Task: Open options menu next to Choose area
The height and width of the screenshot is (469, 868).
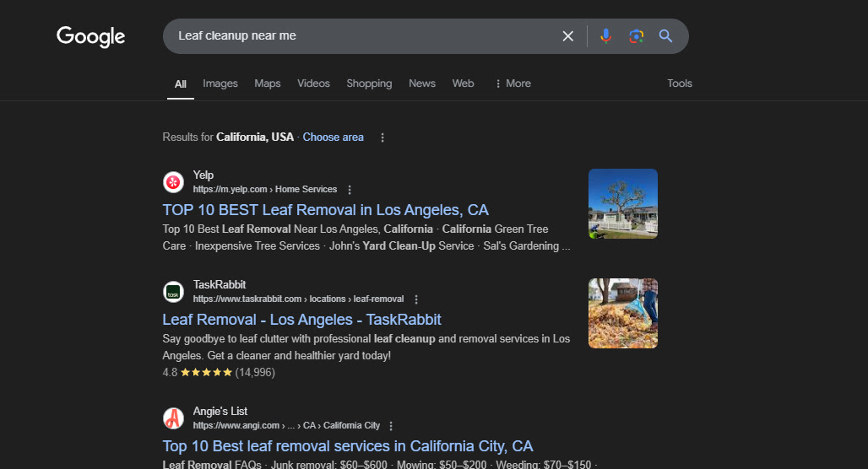Action: [x=382, y=137]
